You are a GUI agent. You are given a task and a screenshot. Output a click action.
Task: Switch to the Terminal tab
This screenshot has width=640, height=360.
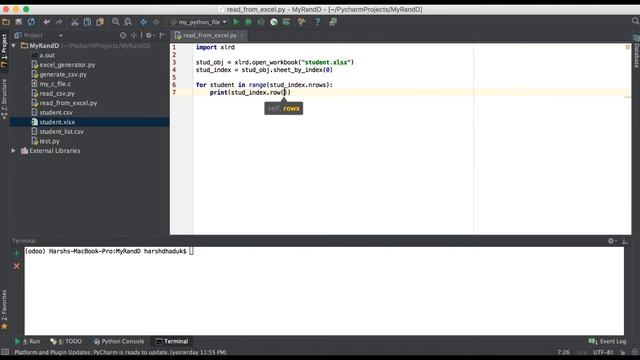tap(172, 341)
